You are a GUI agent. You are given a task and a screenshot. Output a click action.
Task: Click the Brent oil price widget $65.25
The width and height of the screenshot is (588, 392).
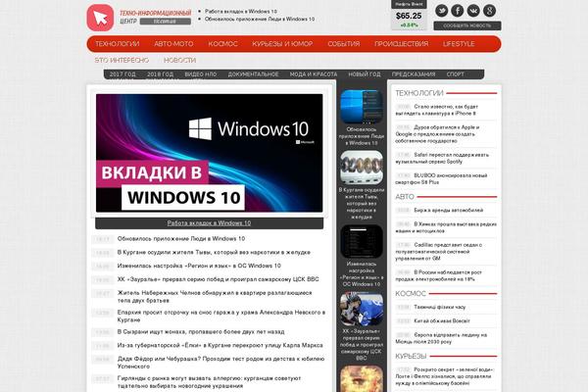409,16
